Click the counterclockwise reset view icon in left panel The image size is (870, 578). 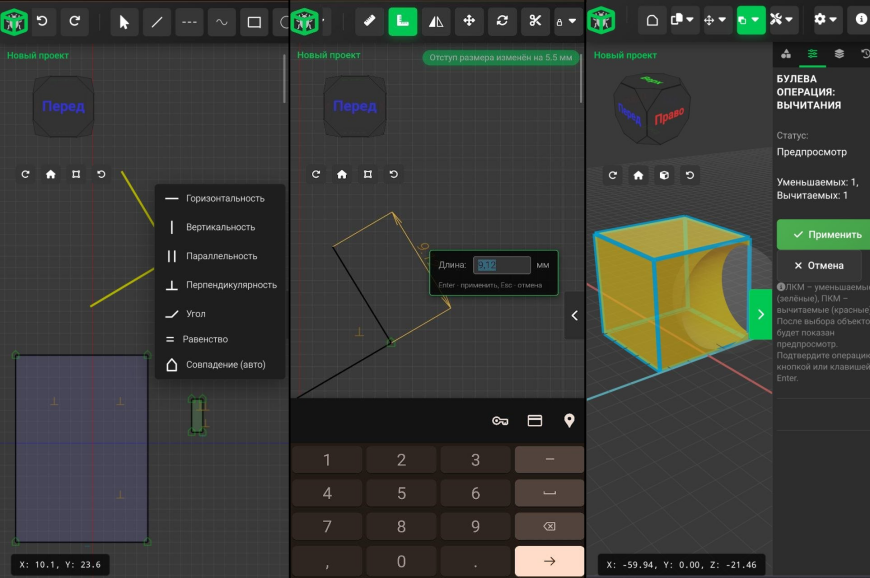(101, 174)
